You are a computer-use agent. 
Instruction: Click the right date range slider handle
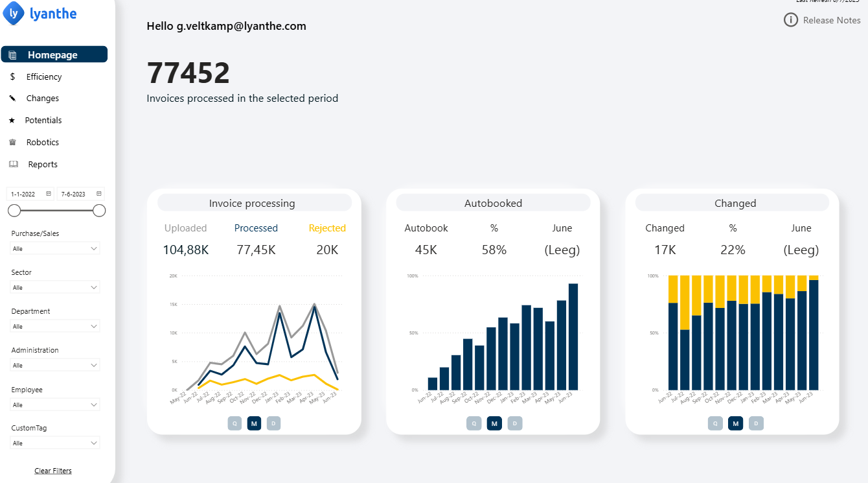[99, 210]
